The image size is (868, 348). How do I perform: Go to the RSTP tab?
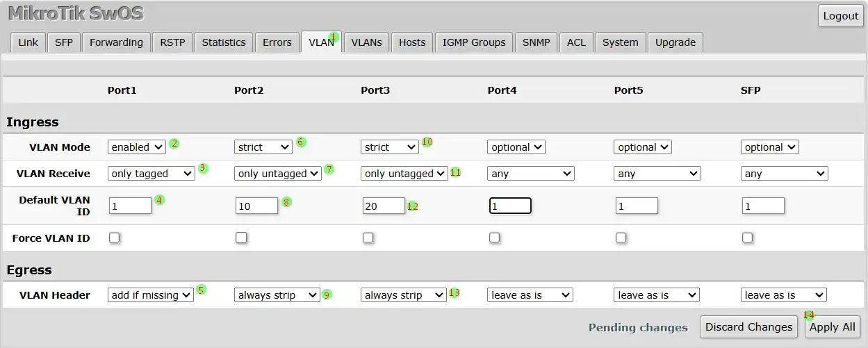(x=172, y=42)
